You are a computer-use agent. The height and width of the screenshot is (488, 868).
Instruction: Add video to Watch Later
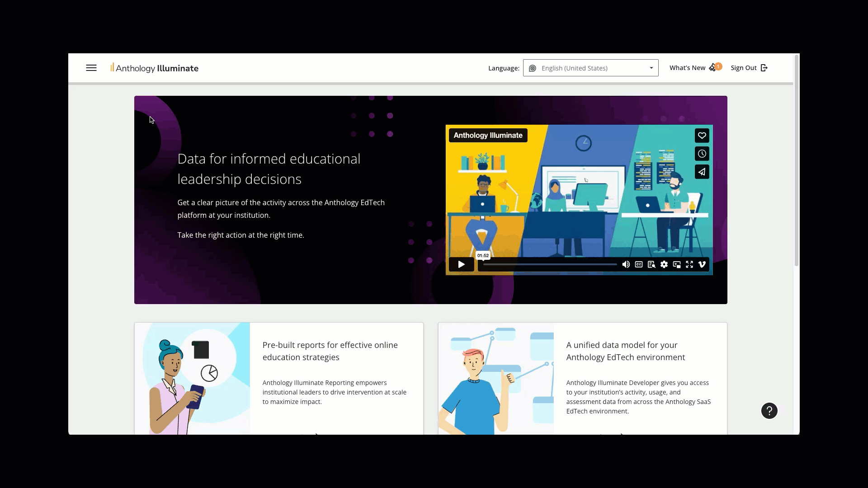(702, 154)
